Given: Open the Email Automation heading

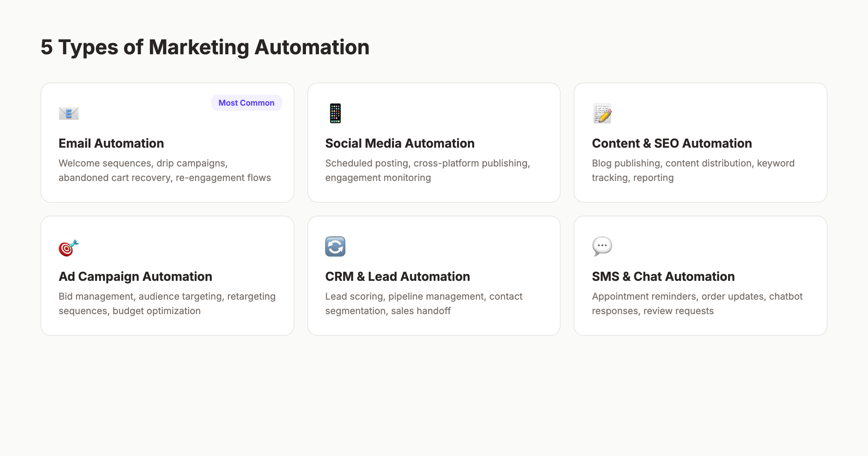Looking at the screenshot, I should (x=111, y=143).
